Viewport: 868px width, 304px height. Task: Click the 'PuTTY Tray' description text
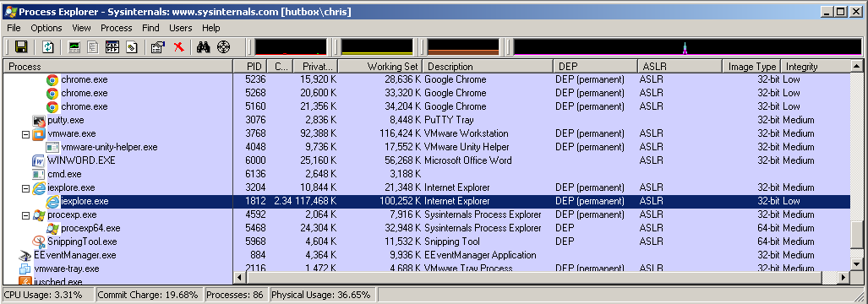tap(449, 120)
